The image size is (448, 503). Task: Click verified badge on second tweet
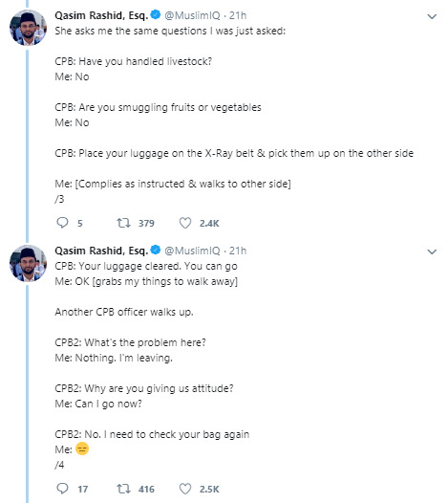click(x=156, y=250)
